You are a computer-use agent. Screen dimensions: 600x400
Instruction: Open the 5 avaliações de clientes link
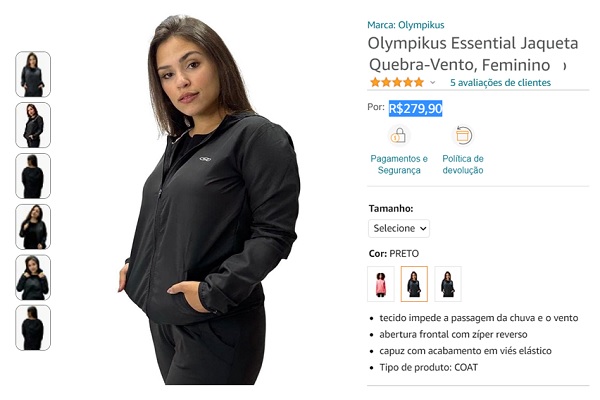pyautogui.click(x=500, y=82)
